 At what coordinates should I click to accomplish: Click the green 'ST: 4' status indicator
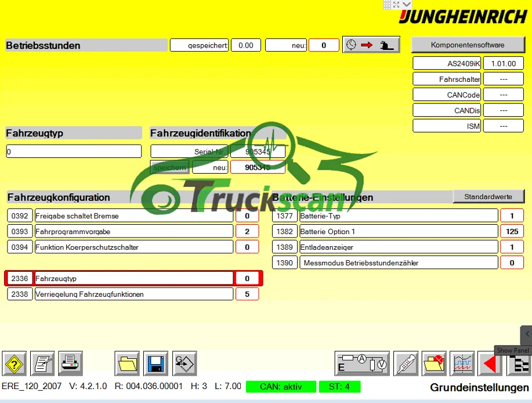(x=339, y=387)
